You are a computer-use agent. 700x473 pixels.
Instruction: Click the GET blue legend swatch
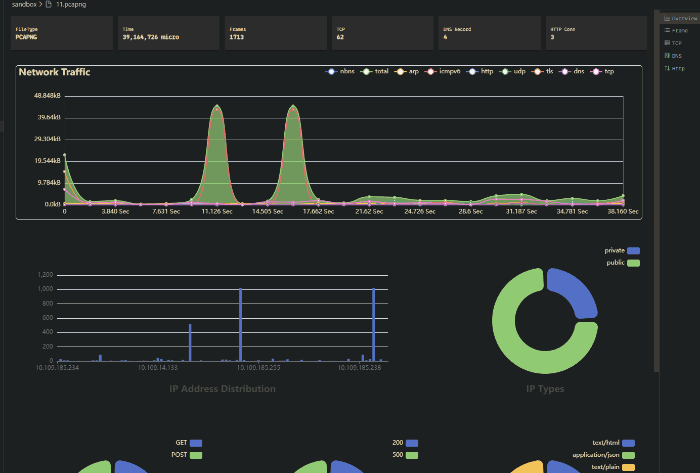pos(196,443)
